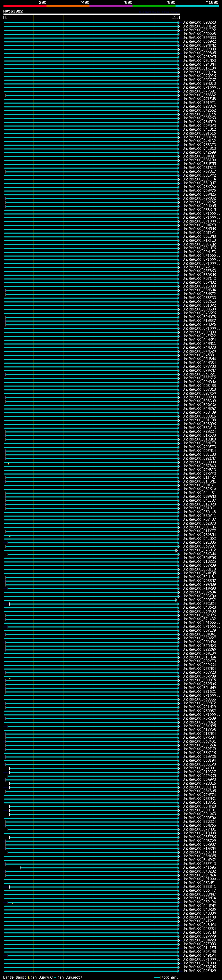222x980 pixels.
Task: Click the cyan ~100% identity legend segment
Action: [x=197, y=6]
